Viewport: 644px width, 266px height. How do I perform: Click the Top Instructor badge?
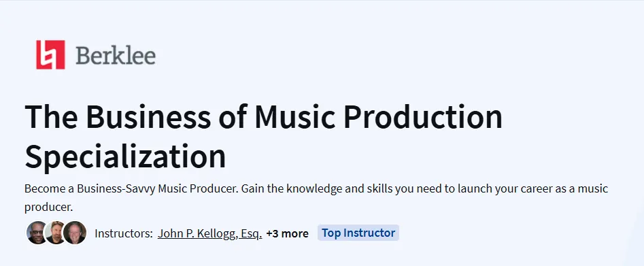pyautogui.click(x=358, y=233)
